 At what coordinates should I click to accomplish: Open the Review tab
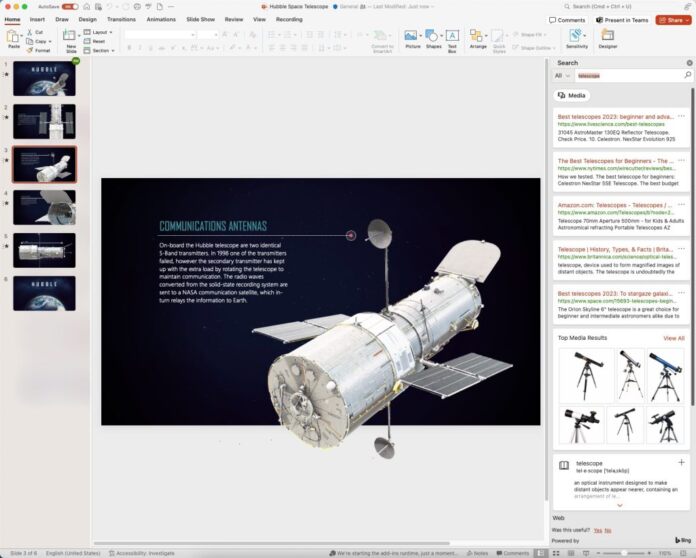tap(234, 20)
